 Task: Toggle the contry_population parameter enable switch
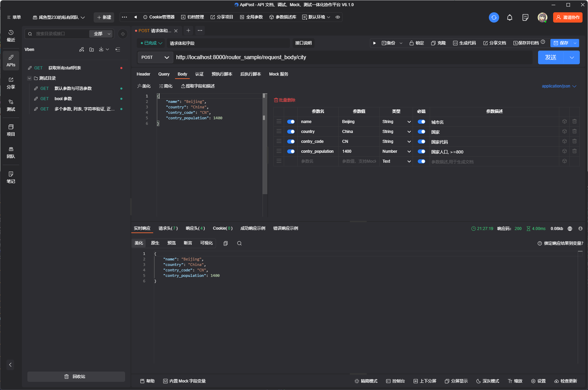pyautogui.click(x=291, y=151)
